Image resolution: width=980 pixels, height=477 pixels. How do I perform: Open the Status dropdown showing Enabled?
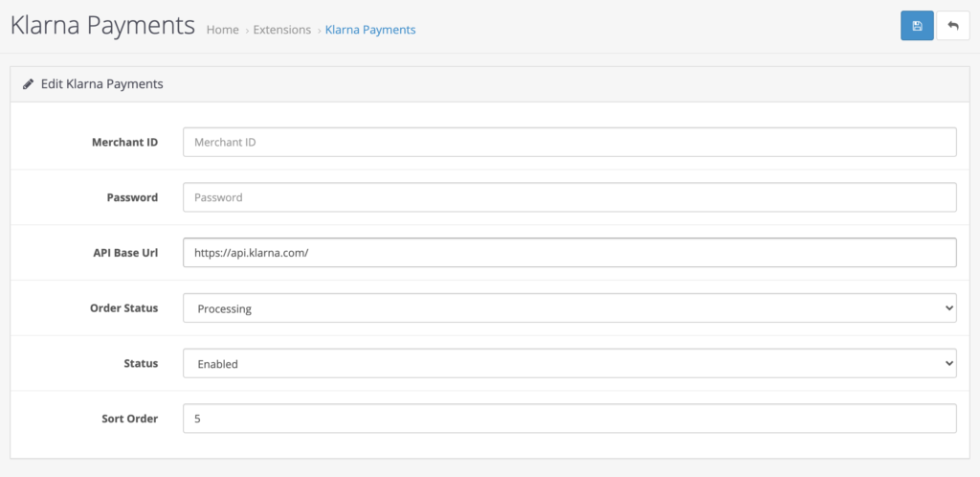click(569, 363)
